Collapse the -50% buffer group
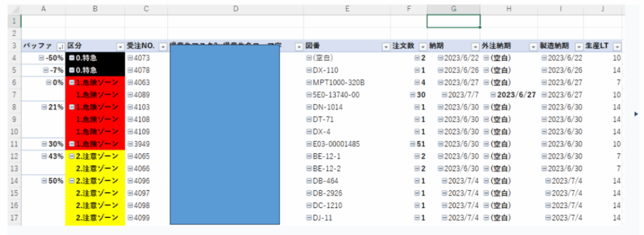 coord(41,58)
